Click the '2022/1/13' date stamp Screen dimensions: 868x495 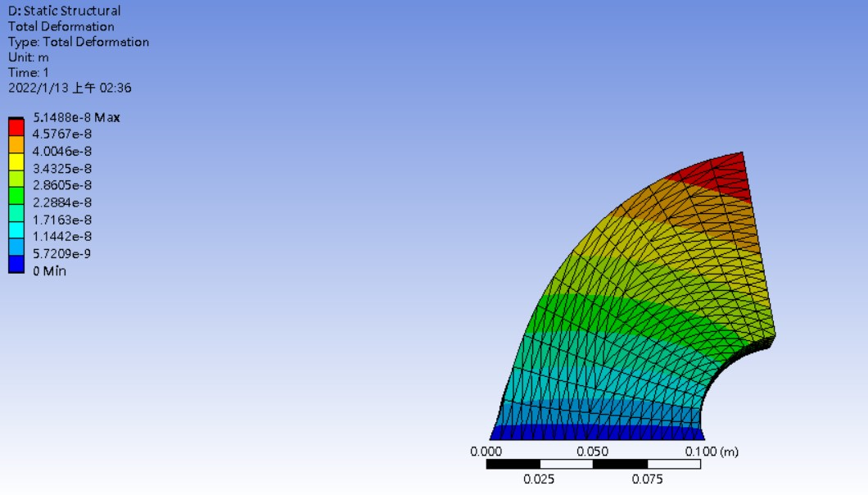(x=38, y=88)
